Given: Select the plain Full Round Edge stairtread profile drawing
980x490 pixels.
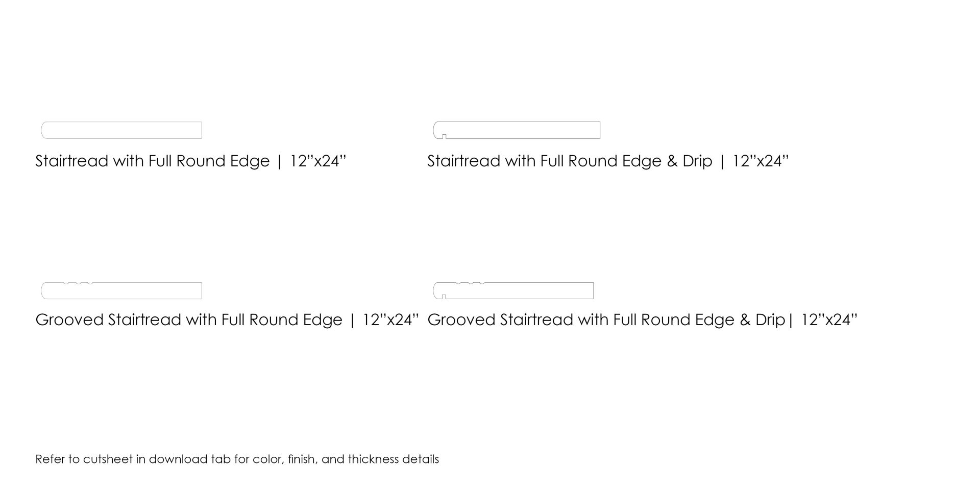Looking at the screenshot, I should [121, 130].
